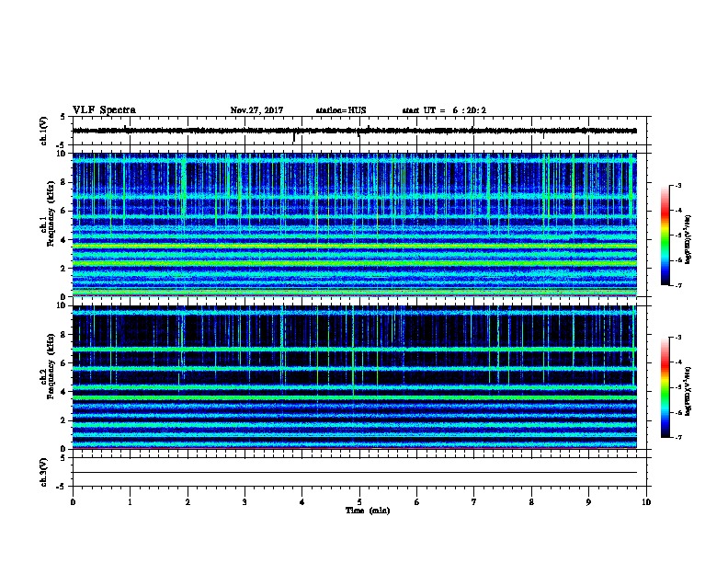Viewport: 728px width, 563px height.
Task: Click the "ch.3(V)" y-axis label
Action: [x=44, y=472]
